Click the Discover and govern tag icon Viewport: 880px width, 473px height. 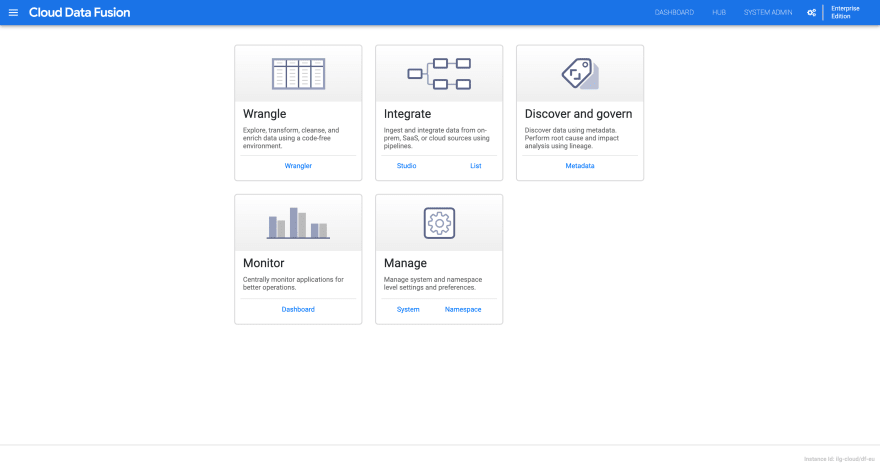tap(580, 74)
